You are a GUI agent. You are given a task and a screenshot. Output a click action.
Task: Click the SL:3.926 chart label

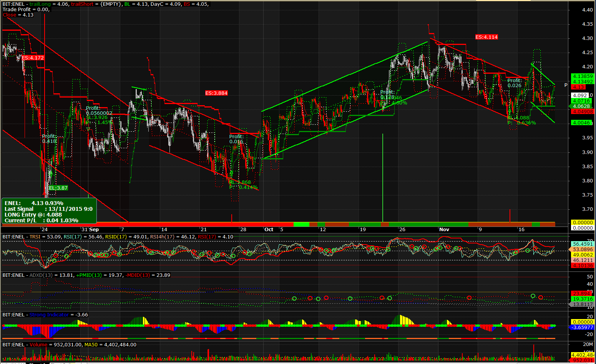click(97, 117)
